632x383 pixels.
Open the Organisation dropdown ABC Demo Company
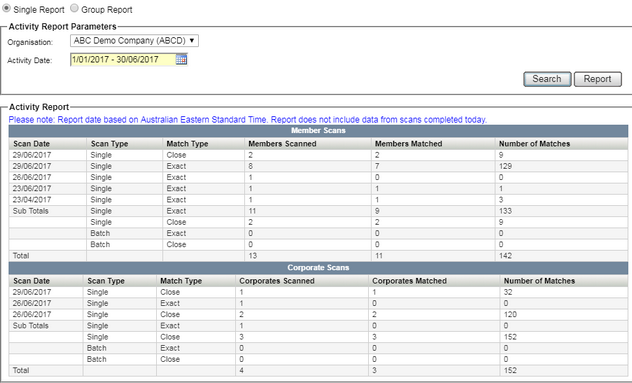point(134,41)
